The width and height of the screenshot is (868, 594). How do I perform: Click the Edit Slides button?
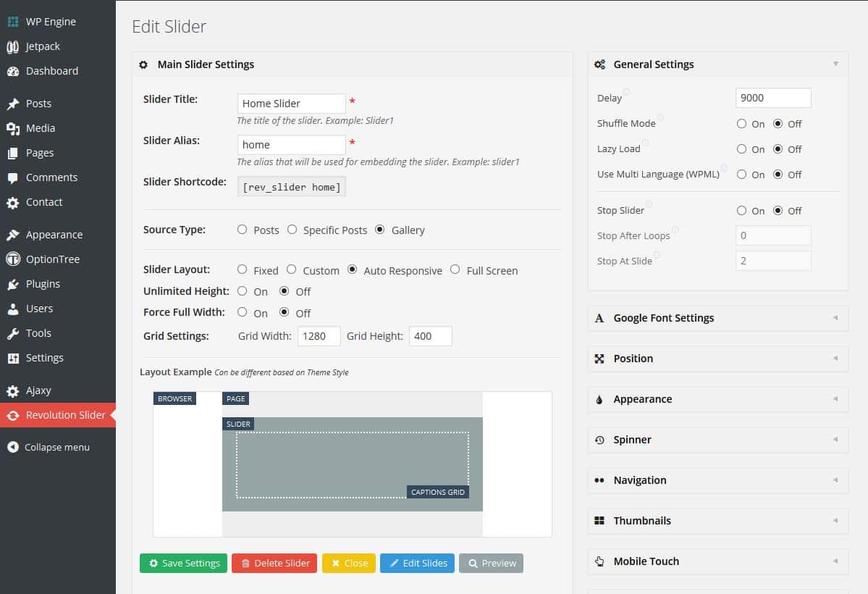(417, 563)
